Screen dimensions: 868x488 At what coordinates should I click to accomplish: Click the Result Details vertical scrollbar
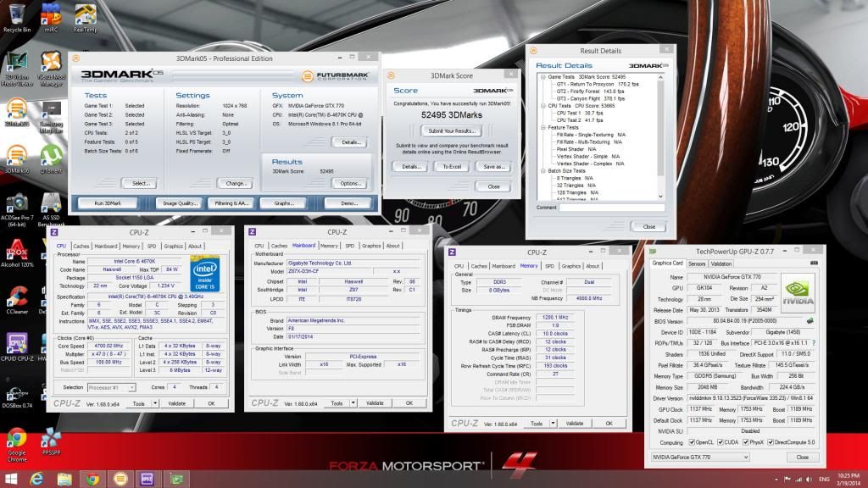click(660, 136)
